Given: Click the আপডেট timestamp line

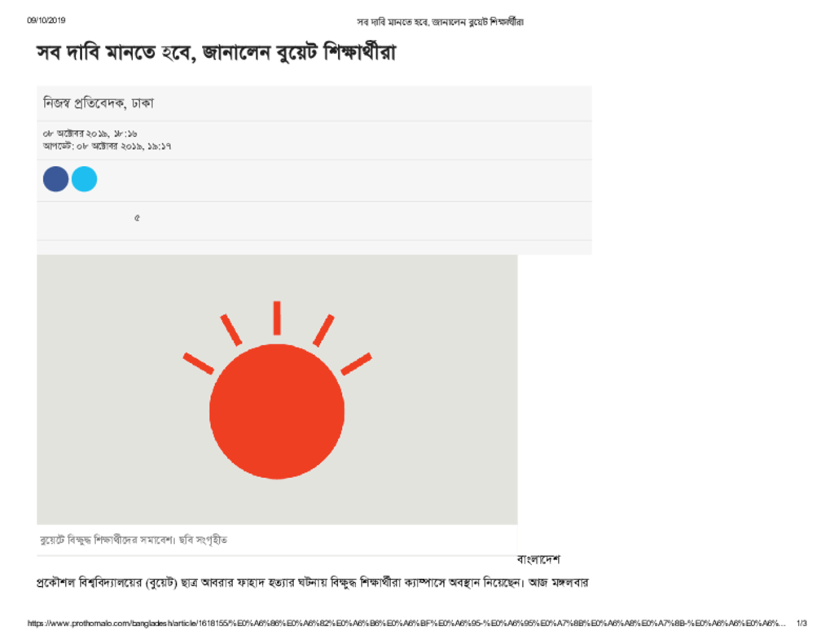Looking at the screenshot, I should point(107,146).
